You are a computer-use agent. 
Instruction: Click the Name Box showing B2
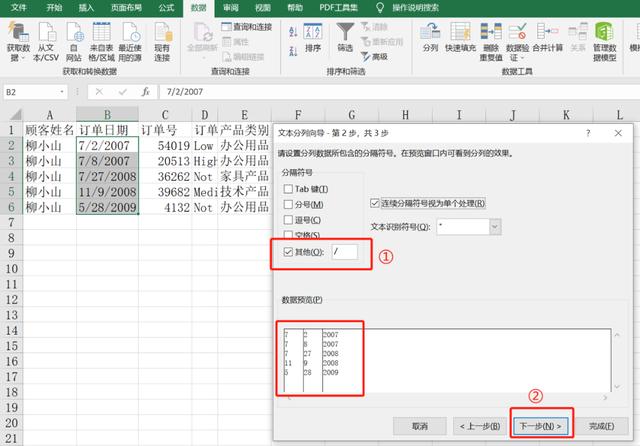31,92
